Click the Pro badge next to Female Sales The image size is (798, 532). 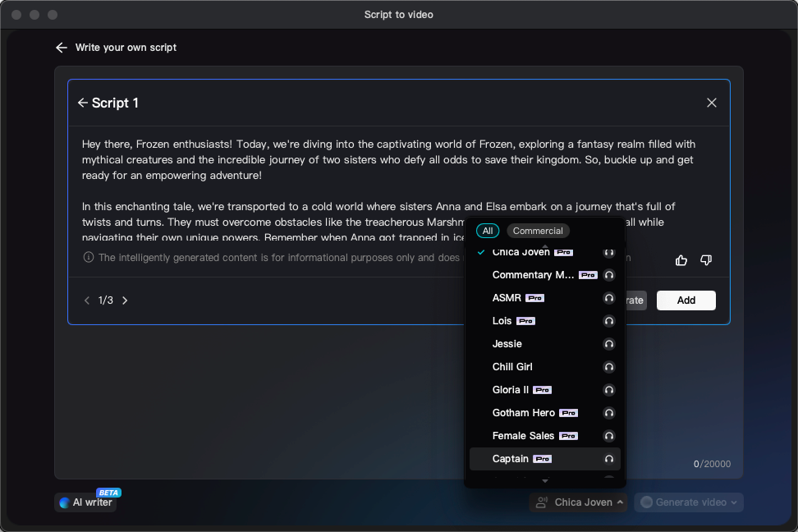568,436
